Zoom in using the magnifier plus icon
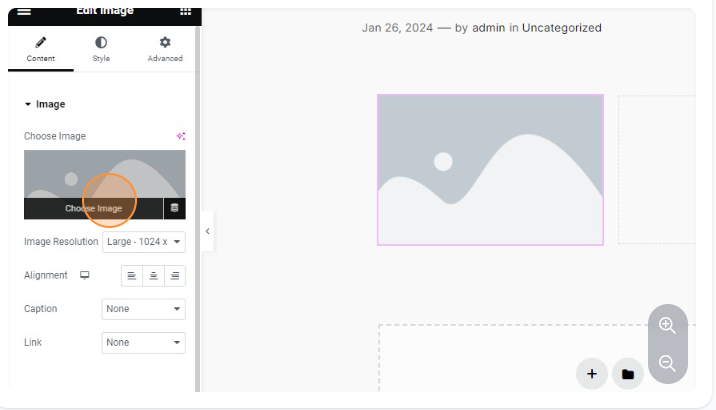This screenshot has width=716, height=410. tap(667, 326)
